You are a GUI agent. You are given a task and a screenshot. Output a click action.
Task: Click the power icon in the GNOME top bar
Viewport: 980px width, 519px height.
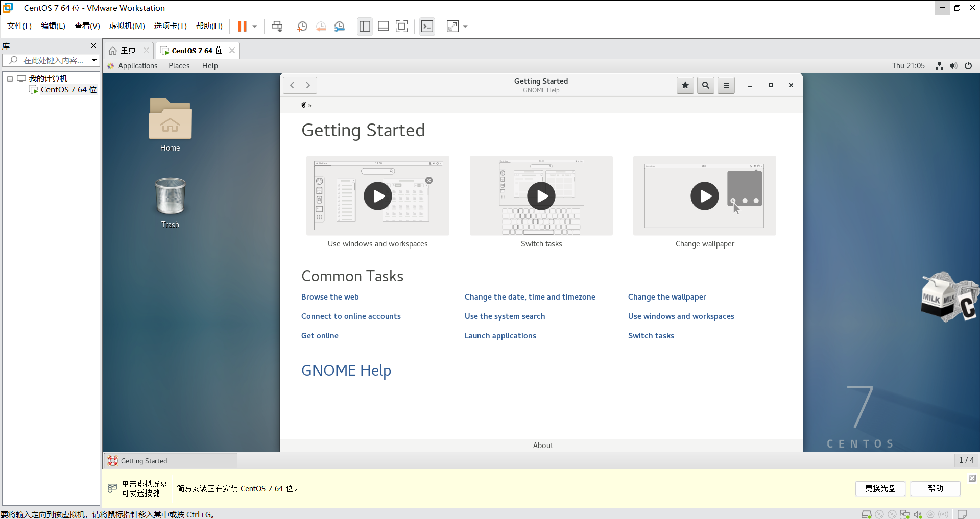tap(968, 66)
